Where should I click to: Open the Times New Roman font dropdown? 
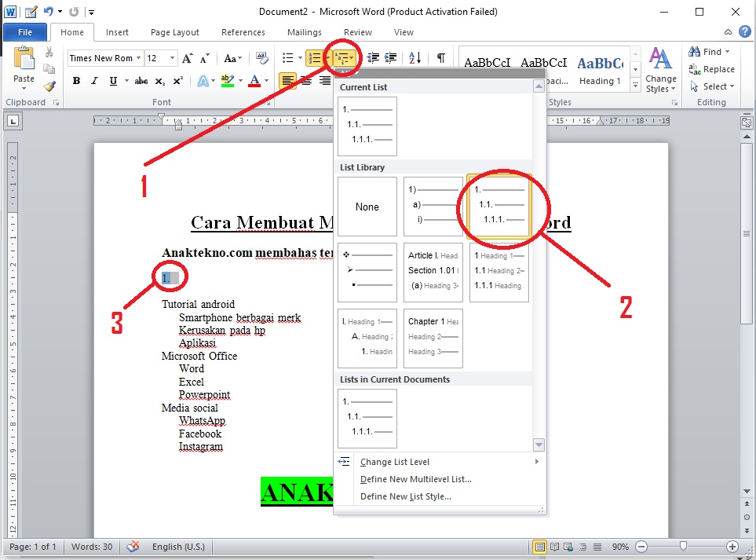138,58
